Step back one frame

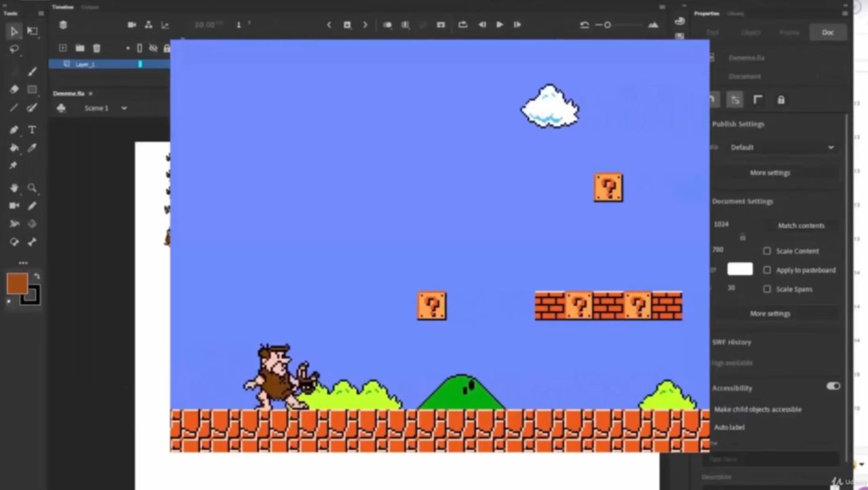click(x=482, y=24)
